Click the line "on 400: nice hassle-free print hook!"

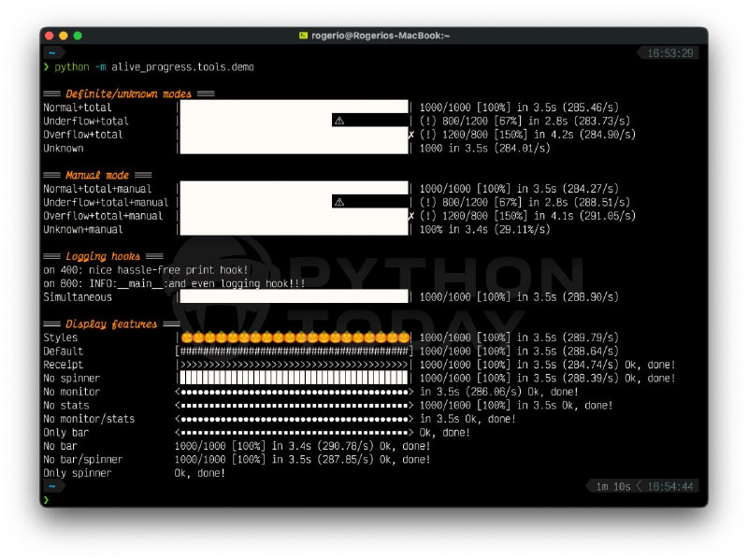click(x=146, y=270)
